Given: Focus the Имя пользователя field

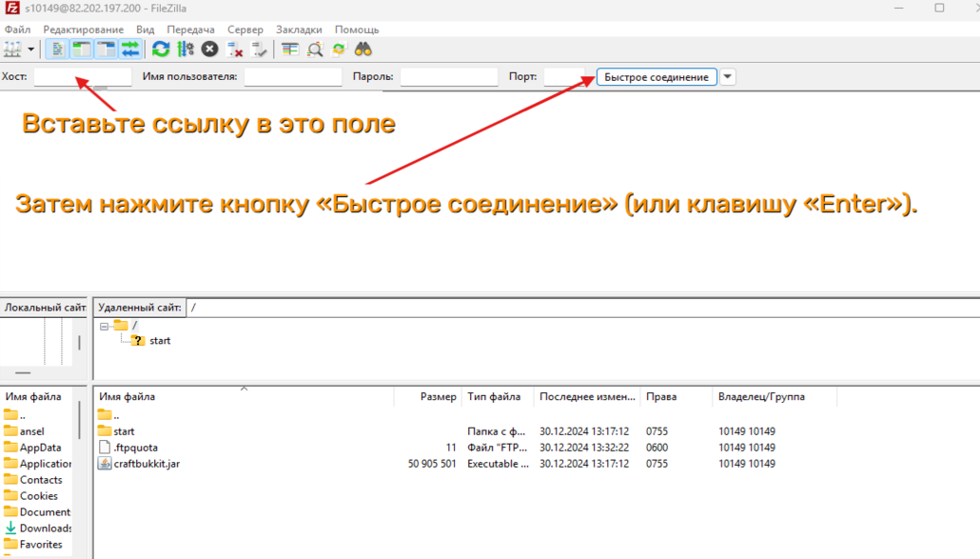Looking at the screenshot, I should coord(293,76).
